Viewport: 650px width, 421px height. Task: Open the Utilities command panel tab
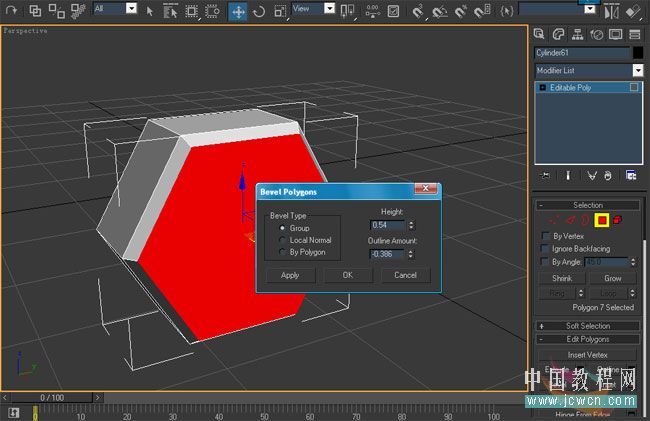pyautogui.click(x=635, y=34)
